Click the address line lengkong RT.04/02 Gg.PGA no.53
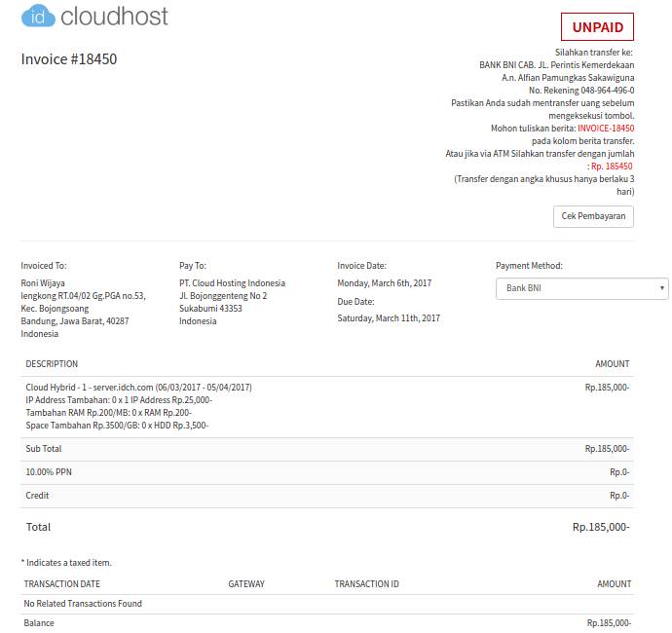This screenshot has height=633, width=672. (x=83, y=296)
